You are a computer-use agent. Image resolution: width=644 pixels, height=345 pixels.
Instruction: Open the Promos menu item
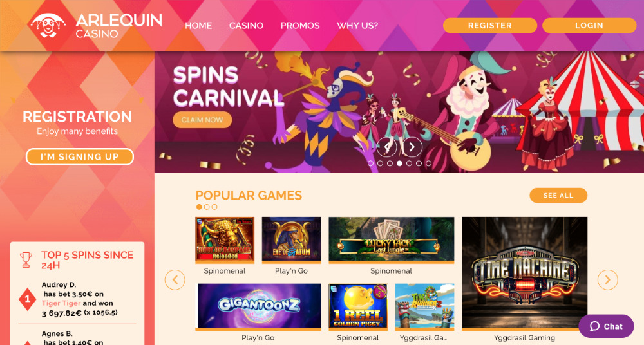(300, 26)
